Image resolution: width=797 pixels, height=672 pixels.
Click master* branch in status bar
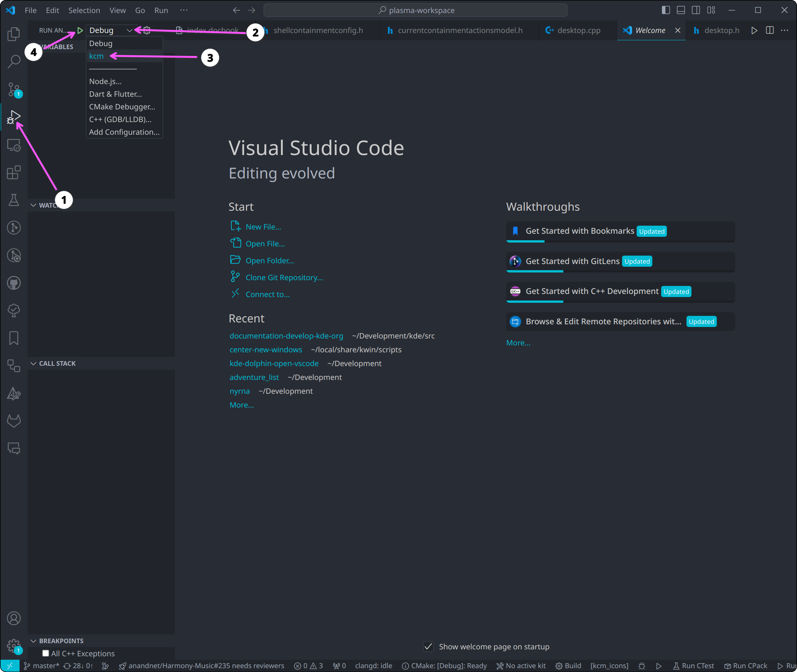click(x=41, y=666)
